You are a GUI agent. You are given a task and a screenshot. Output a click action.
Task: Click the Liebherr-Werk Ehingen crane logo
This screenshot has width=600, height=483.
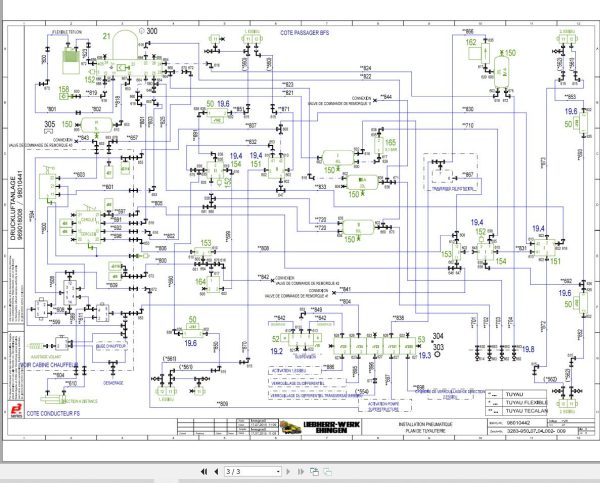click(290, 427)
